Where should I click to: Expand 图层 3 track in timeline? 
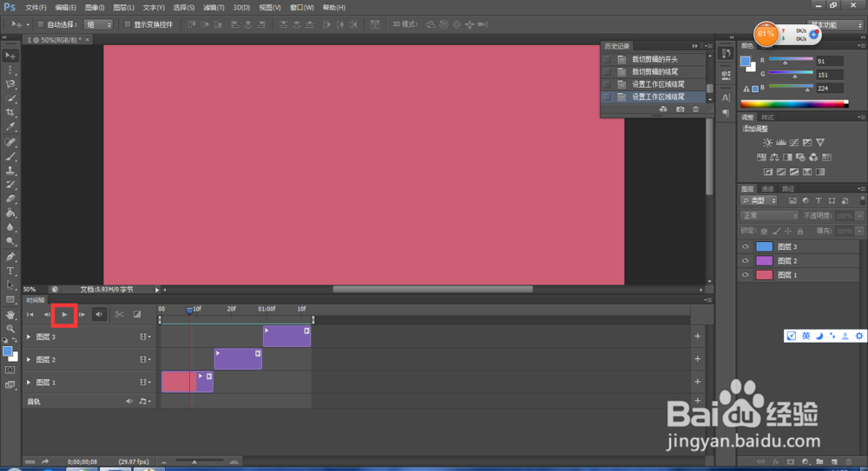pyautogui.click(x=29, y=337)
